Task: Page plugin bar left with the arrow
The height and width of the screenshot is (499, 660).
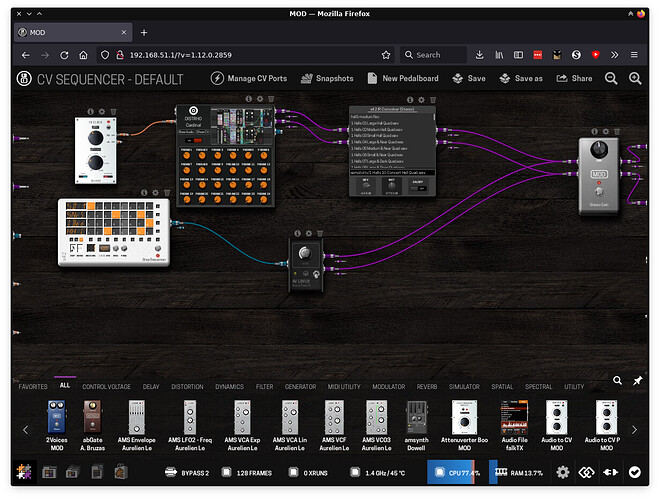Action: pyautogui.click(x=26, y=430)
